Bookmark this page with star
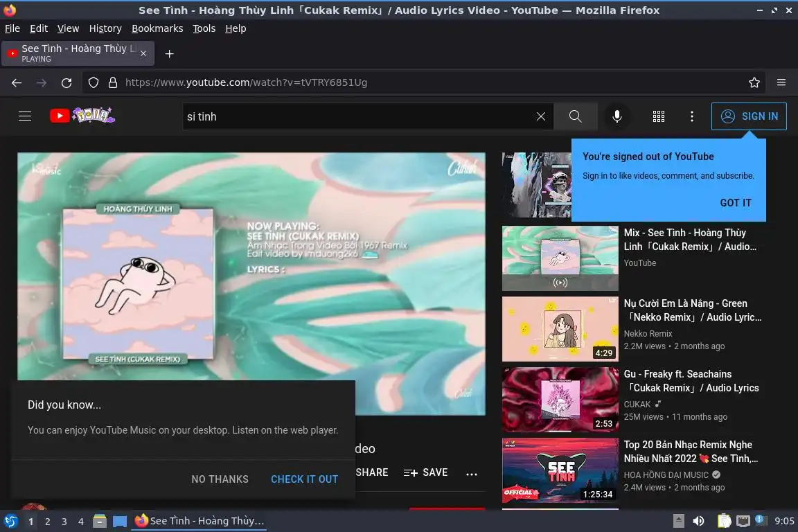The image size is (798, 532). coord(754,82)
